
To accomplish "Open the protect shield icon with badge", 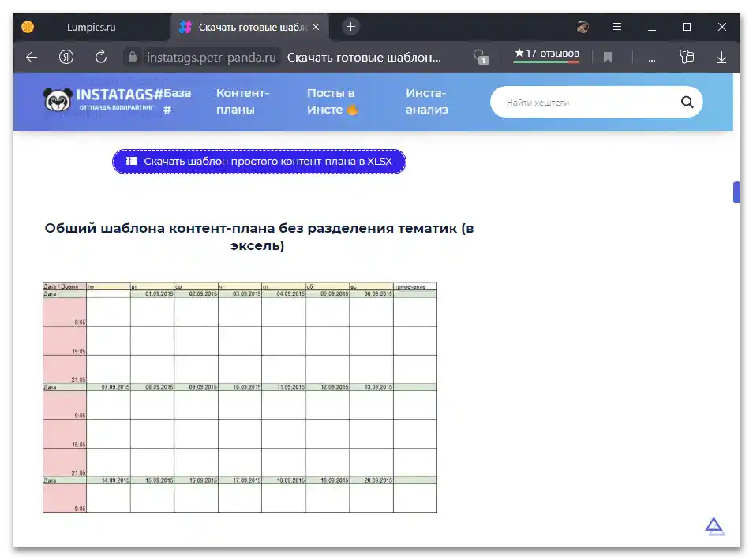I will [x=481, y=57].
